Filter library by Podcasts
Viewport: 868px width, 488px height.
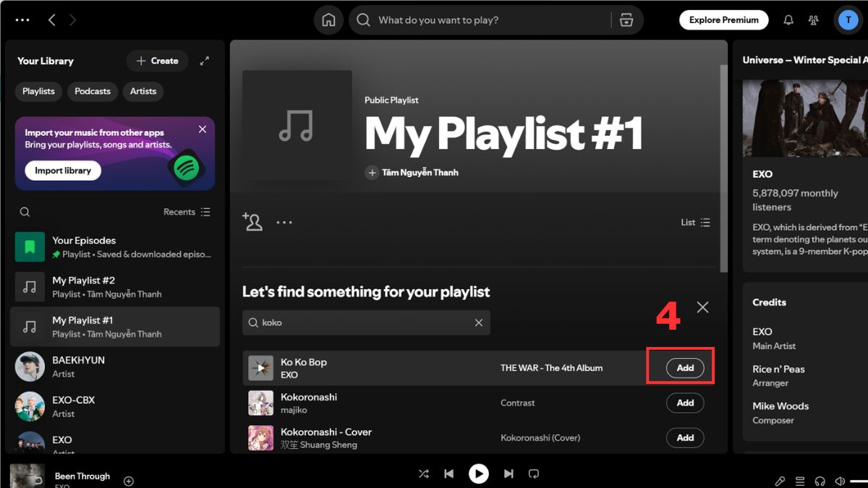point(93,91)
